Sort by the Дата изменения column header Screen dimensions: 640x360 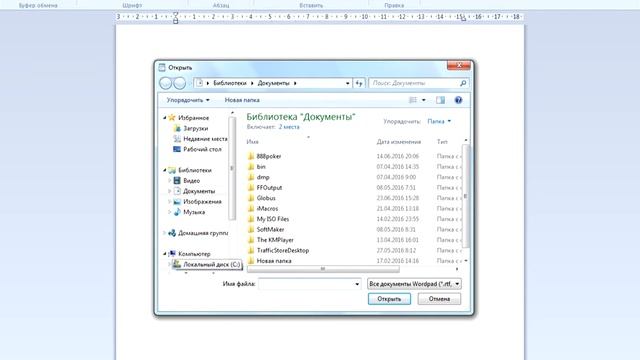click(398, 142)
